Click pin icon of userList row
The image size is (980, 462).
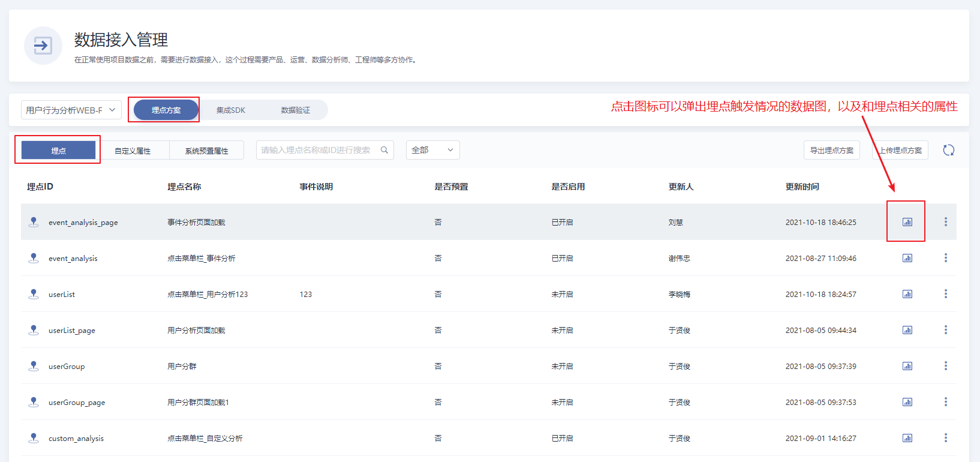coord(34,294)
